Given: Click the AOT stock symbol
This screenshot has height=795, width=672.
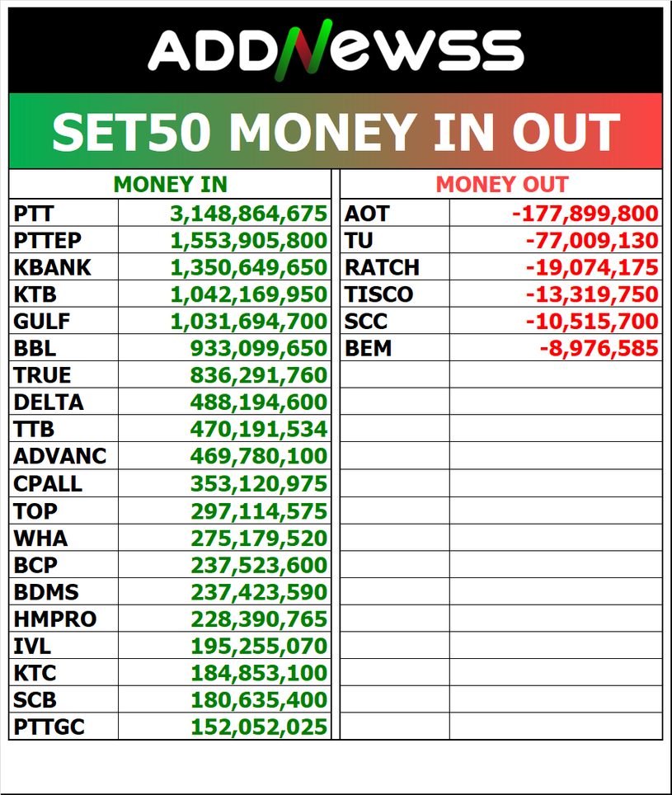Looking at the screenshot, I should pos(367,214).
